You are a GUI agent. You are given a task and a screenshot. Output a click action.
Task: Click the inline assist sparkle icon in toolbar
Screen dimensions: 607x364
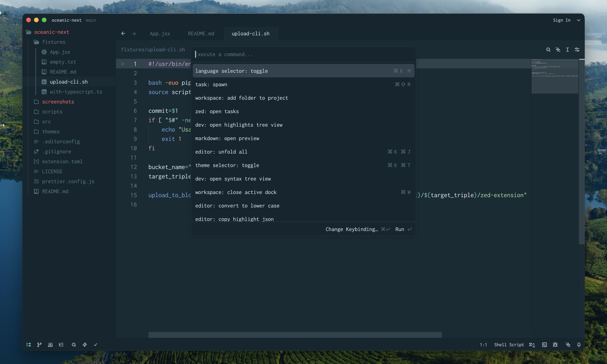click(x=558, y=50)
